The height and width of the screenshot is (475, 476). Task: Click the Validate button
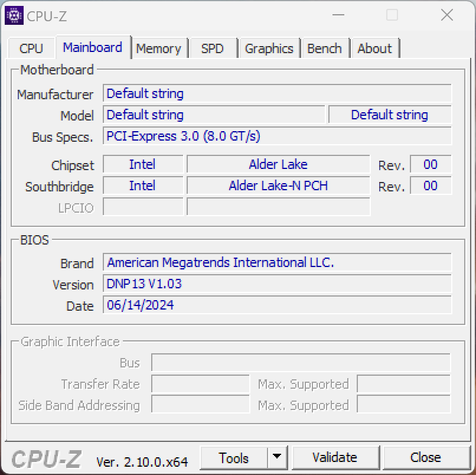335,458
